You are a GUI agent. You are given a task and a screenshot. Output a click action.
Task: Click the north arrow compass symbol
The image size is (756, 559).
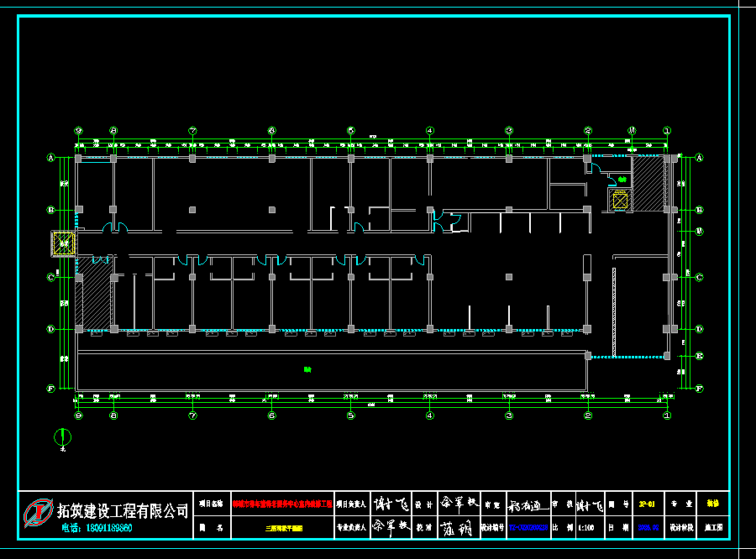tap(61, 436)
